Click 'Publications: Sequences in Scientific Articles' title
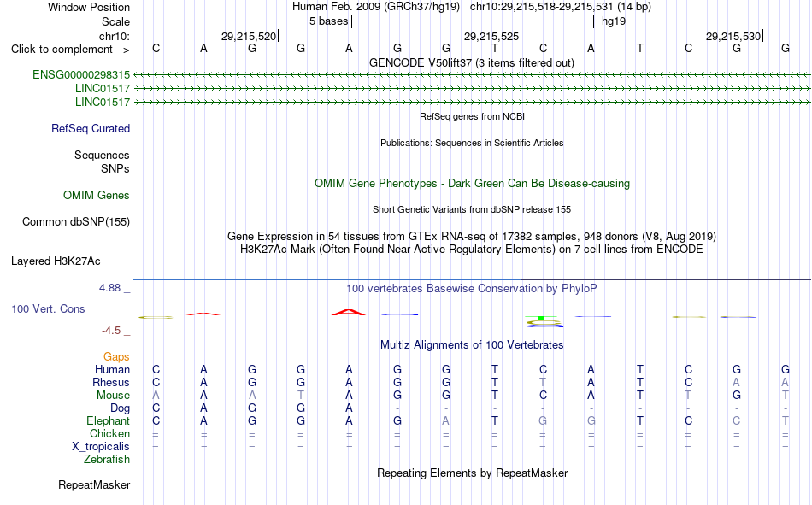The width and height of the screenshot is (812, 505). click(x=472, y=143)
